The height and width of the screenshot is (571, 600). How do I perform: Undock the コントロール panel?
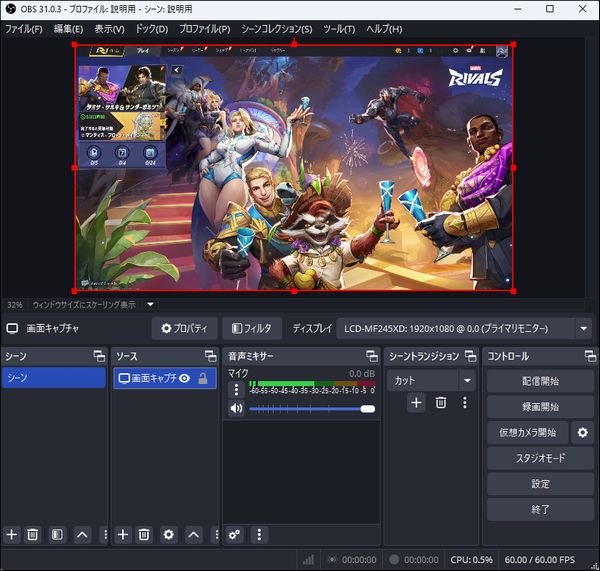click(x=590, y=356)
